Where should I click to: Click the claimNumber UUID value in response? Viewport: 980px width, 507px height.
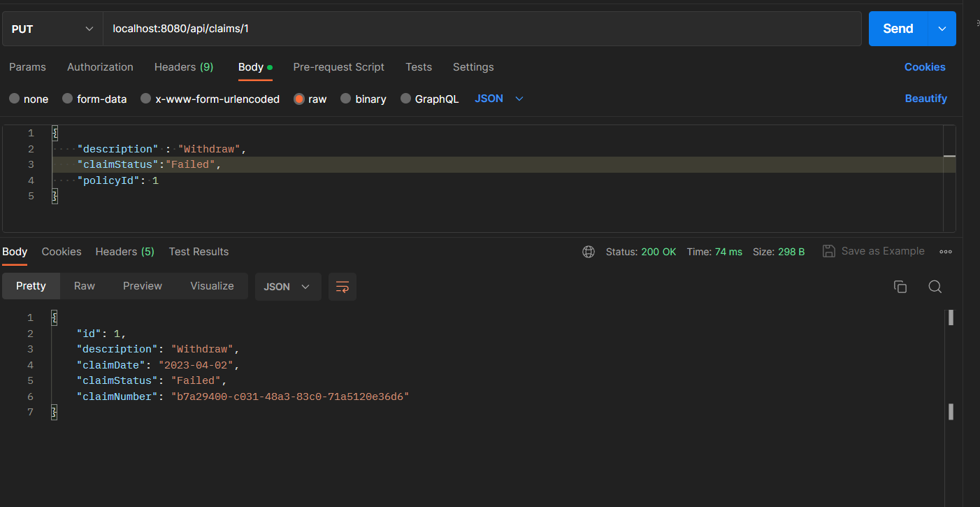pyautogui.click(x=290, y=397)
